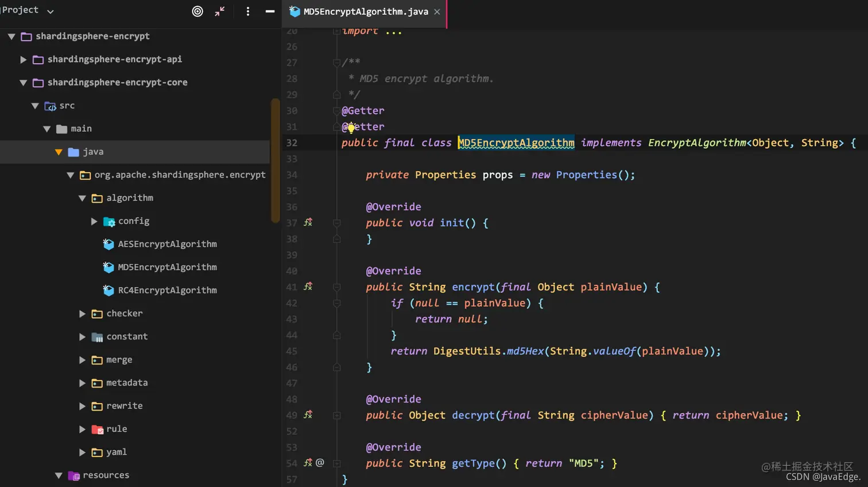Click implements gutter icon beside decrypt method

(x=308, y=415)
